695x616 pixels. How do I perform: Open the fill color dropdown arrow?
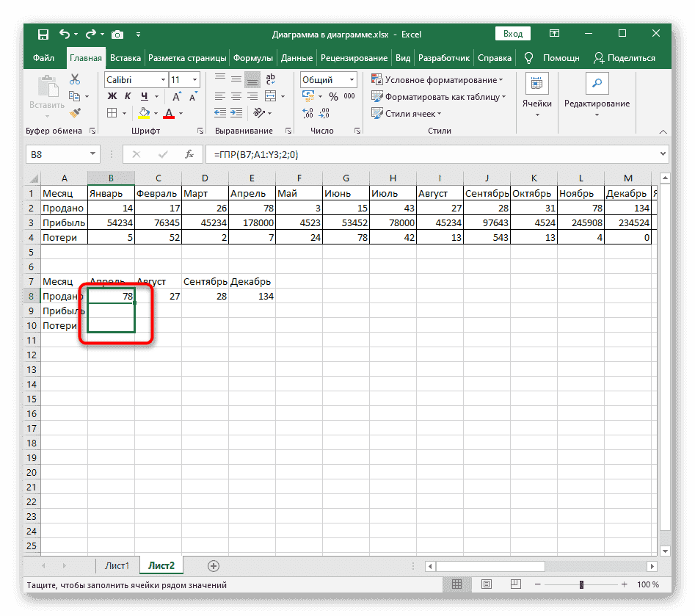coord(156,112)
